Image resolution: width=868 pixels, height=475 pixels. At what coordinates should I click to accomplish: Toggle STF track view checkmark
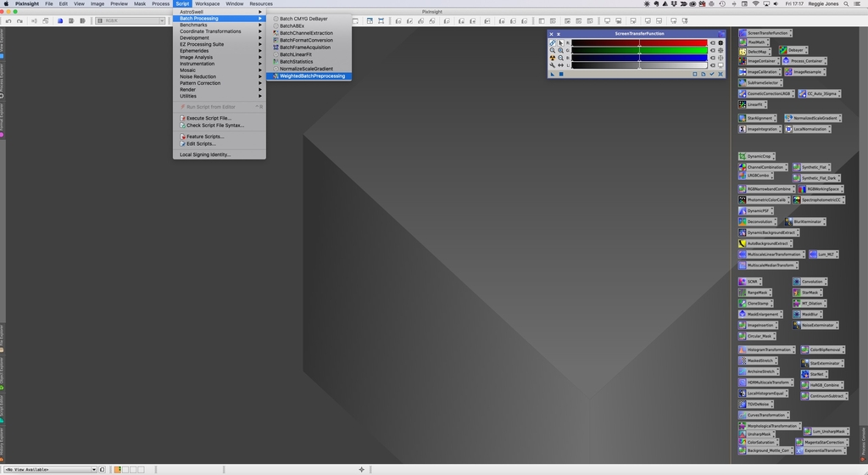pos(712,74)
